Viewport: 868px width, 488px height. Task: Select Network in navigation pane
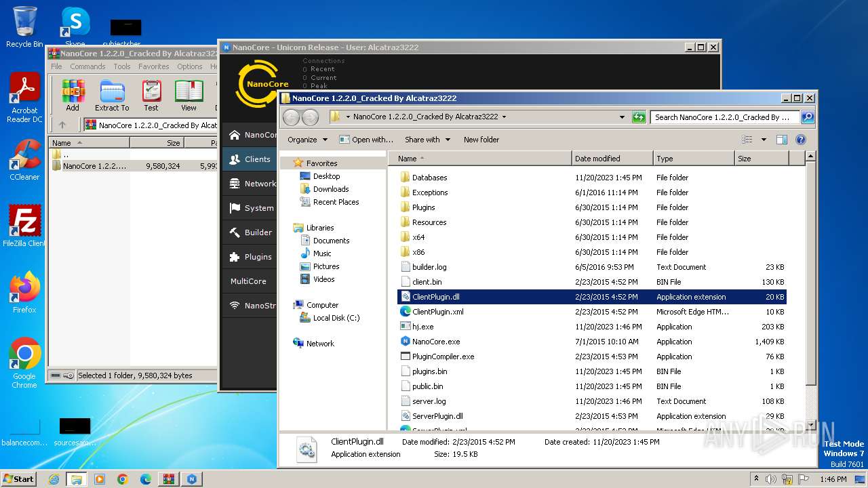pyautogui.click(x=320, y=344)
